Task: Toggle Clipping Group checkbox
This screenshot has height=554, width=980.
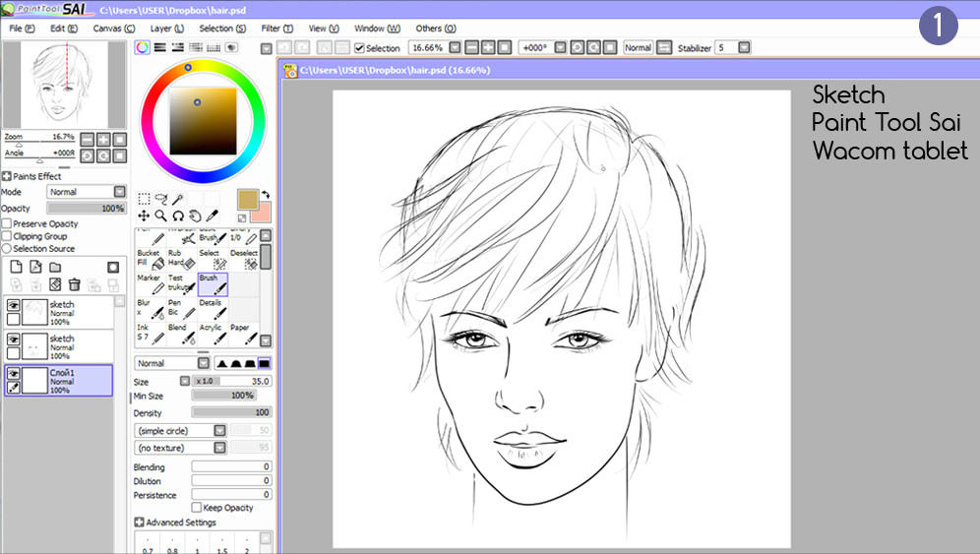Action: pos(7,236)
